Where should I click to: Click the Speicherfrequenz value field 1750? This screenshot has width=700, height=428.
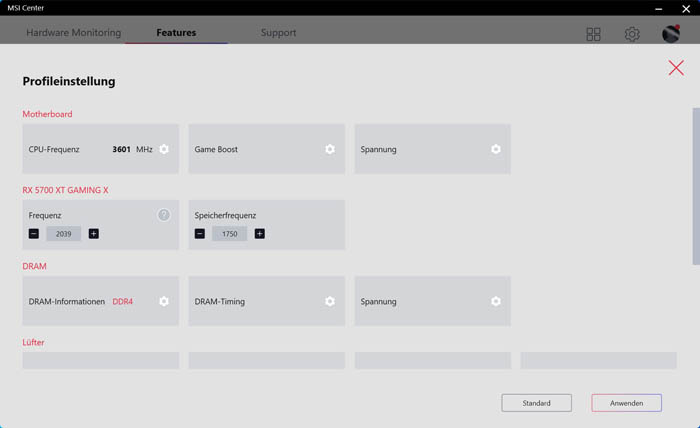click(229, 234)
